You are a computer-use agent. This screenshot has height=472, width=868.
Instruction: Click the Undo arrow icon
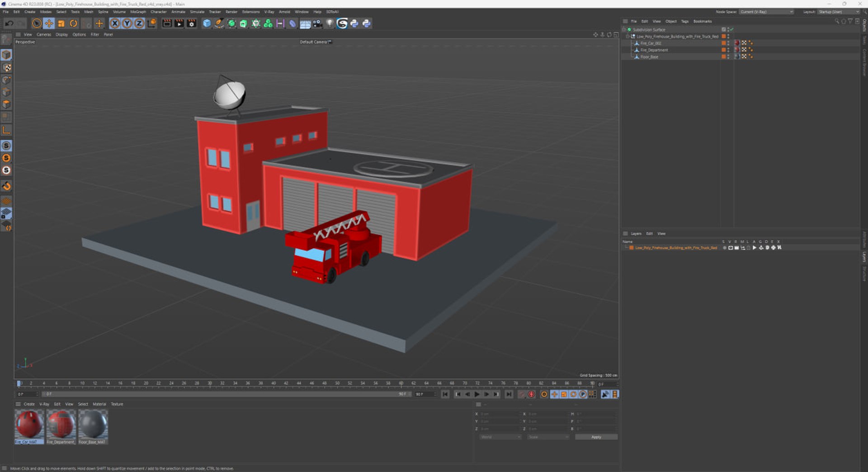click(9, 24)
